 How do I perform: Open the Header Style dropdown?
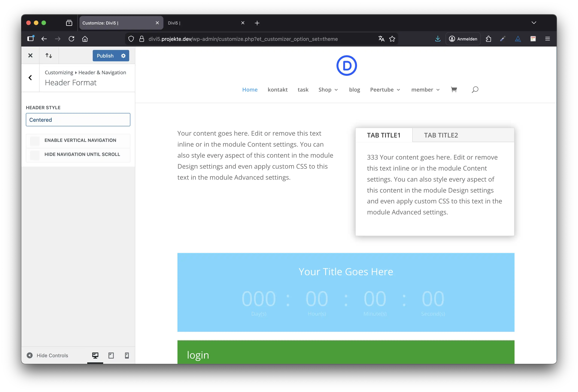coord(78,120)
